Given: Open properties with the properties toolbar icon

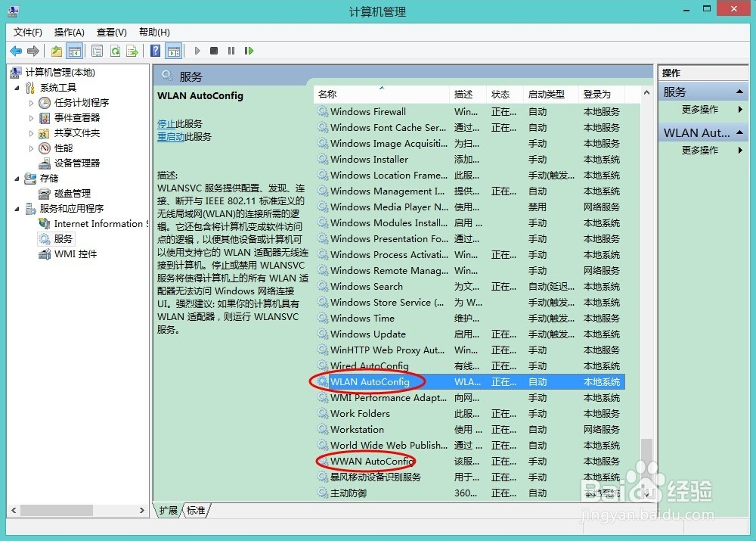Looking at the screenshot, I should [97, 51].
